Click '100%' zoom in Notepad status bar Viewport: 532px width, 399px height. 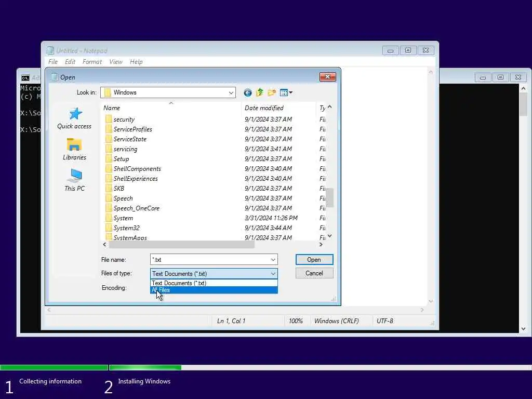click(296, 321)
